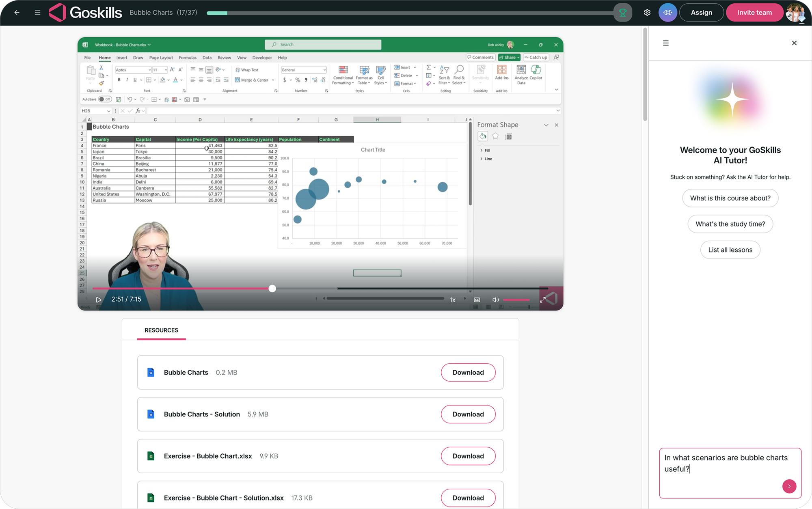This screenshot has height=509, width=812.
Task: Enter fullscreen video mode
Action: click(x=542, y=300)
